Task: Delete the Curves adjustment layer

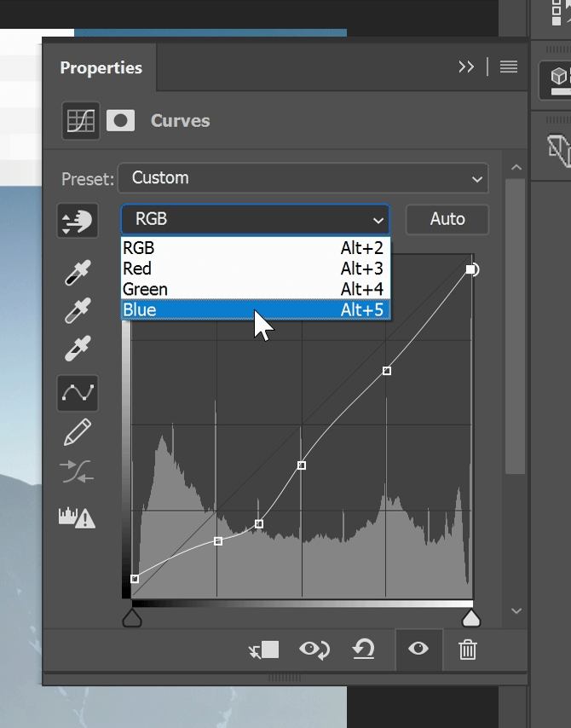Action: tap(466, 650)
